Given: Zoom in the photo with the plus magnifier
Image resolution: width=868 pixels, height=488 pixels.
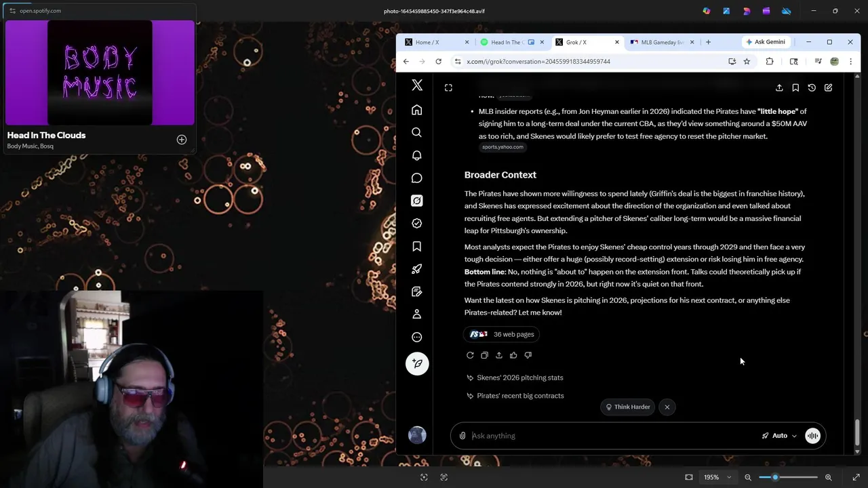Looking at the screenshot, I should (828, 477).
